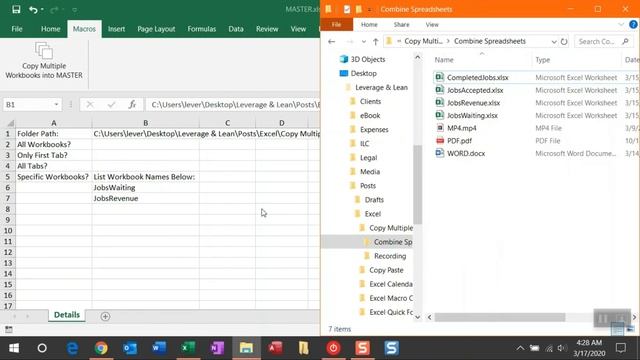Open the View tab in File Explorer

432,24
